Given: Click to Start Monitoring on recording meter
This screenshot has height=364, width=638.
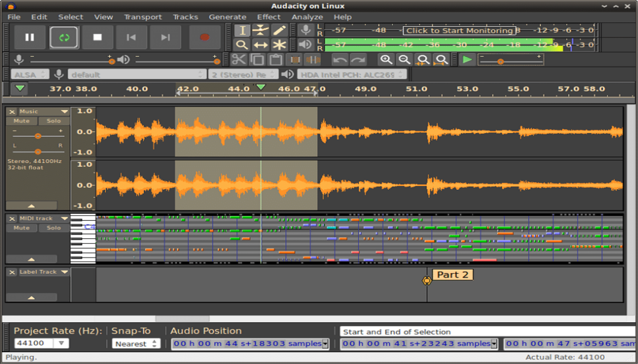Looking at the screenshot, I should click(x=459, y=30).
